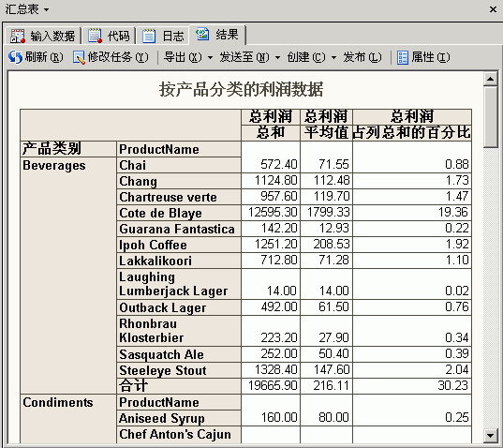Select Cote de Blaye row label
Viewport: 503px width, 448px height.
179,213
